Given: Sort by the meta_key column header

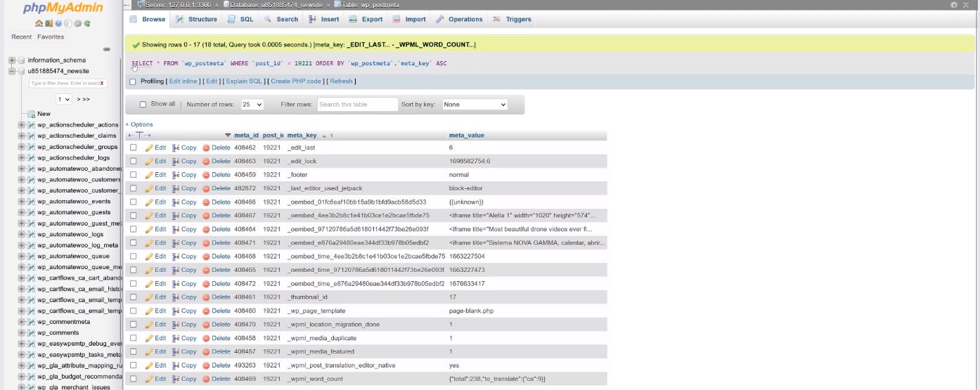Looking at the screenshot, I should tap(302, 135).
